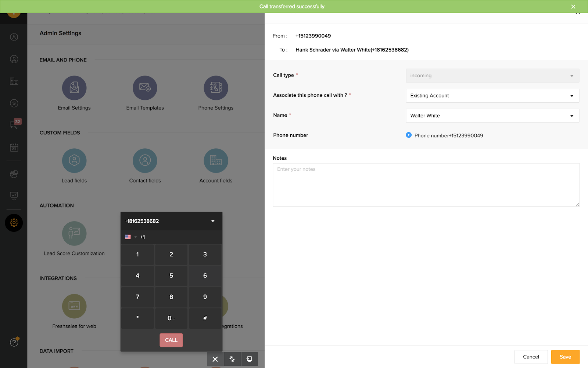Click the Contact fields label
This screenshot has height=368, width=588.
(x=145, y=181)
